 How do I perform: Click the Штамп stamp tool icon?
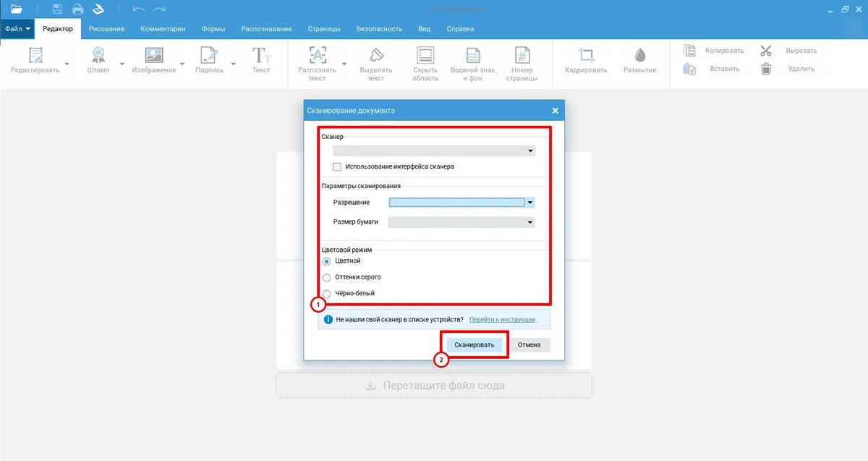point(98,56)
